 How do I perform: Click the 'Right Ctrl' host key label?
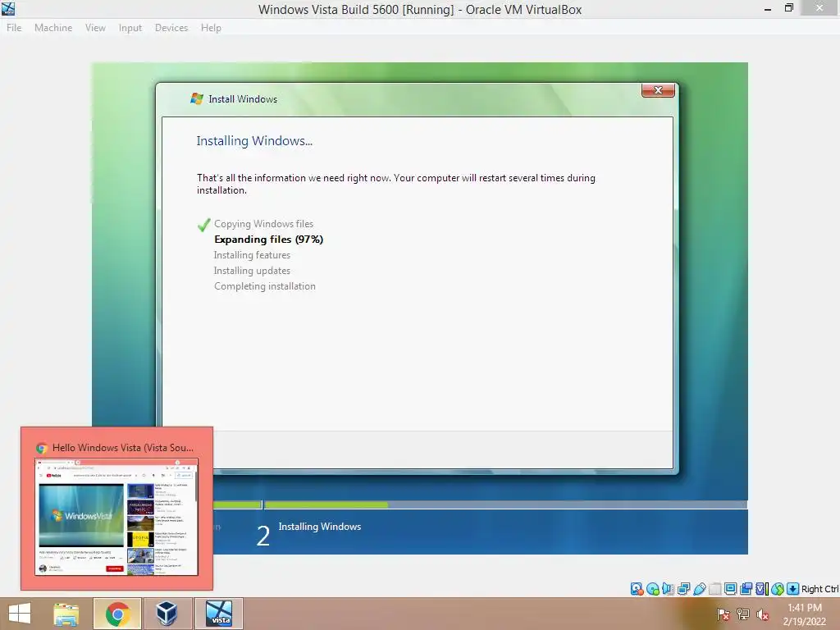[820, 589]
